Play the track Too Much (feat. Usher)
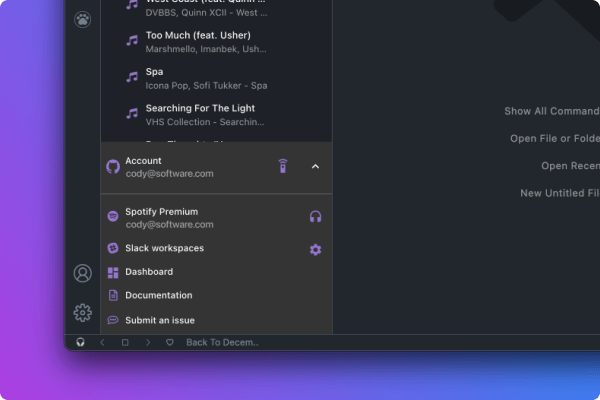 (x=198, y=35)
